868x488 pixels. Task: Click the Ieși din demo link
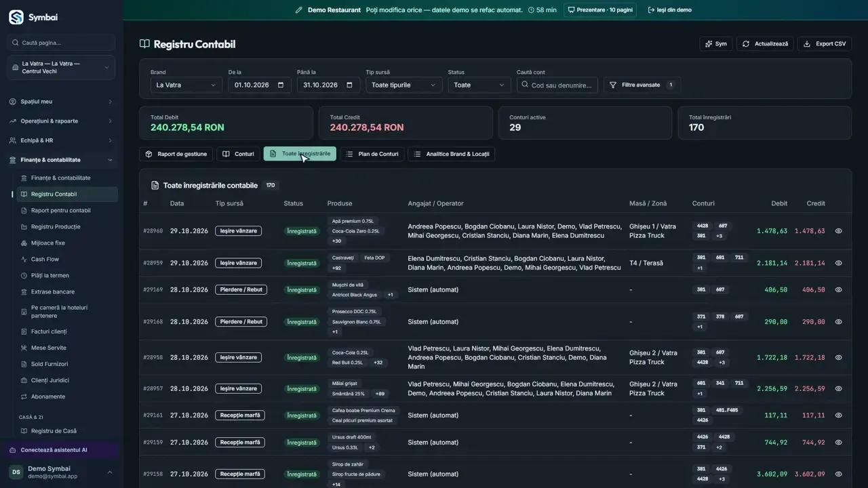pyautogui.click(x=669, y=10)
